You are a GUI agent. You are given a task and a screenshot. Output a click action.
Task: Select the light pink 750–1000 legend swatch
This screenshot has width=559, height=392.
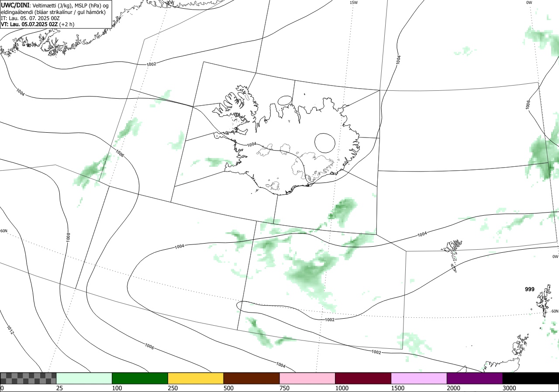[x=307, y=378]
